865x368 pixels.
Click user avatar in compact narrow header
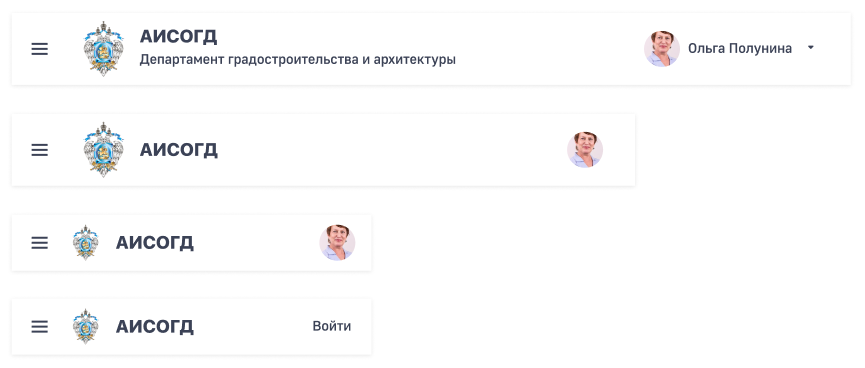337,243
